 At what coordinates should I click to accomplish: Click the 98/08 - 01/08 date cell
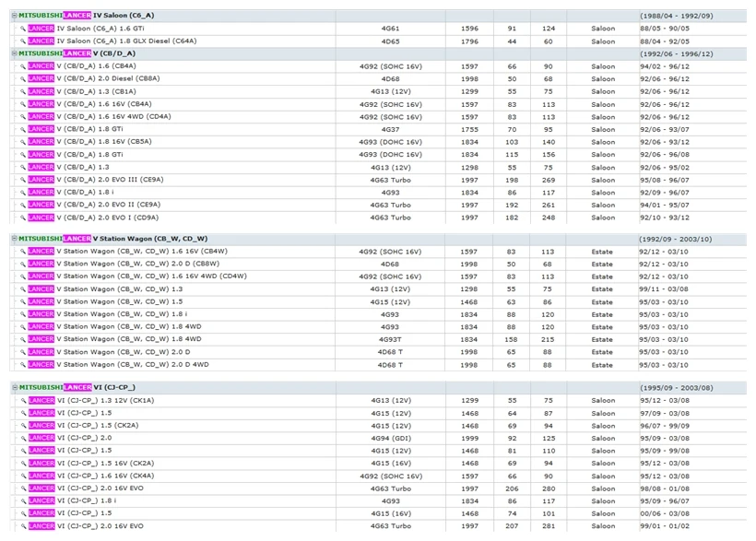tap(665, 488)
